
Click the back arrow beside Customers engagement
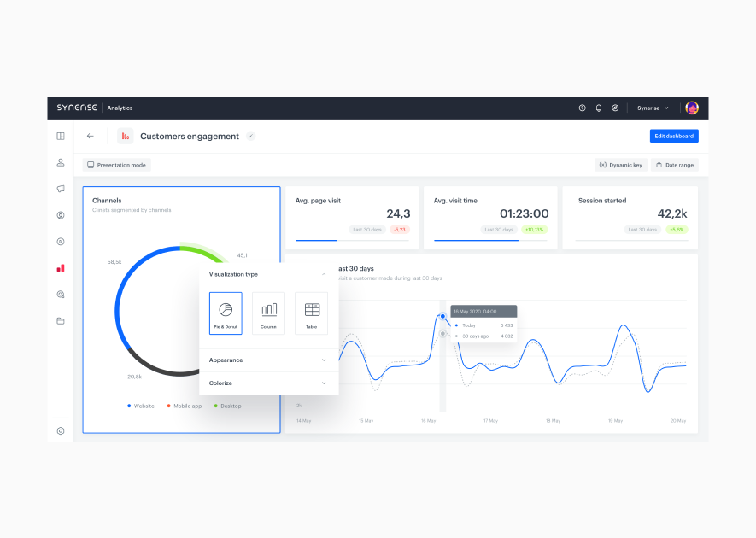[x=91, y=136]
